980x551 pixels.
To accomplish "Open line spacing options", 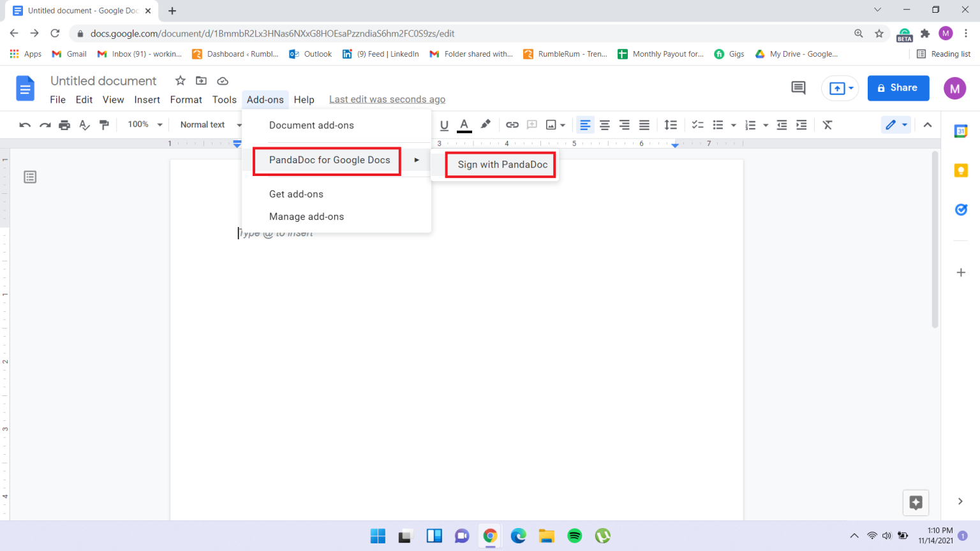I will pyautogui.click(x=671, y=124).
